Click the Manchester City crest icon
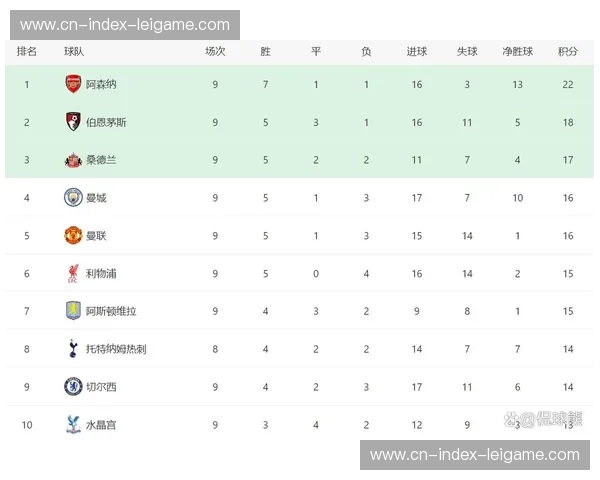The height and width of the screenshot is (480, 600). [73, 198]
